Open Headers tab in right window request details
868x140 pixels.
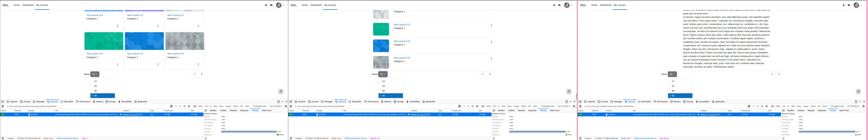[x=791, y=110]
